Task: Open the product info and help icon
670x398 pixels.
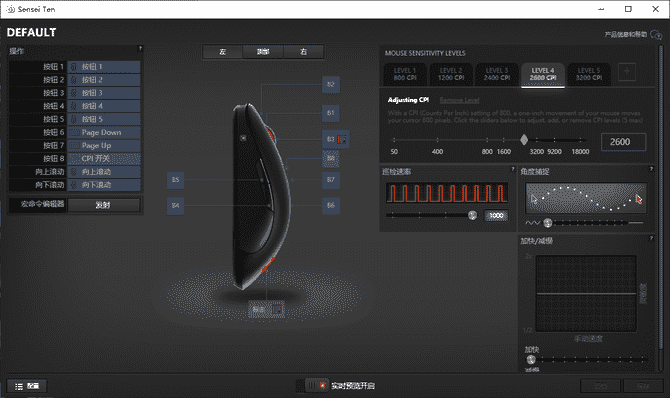Action: tap(656, 35)
